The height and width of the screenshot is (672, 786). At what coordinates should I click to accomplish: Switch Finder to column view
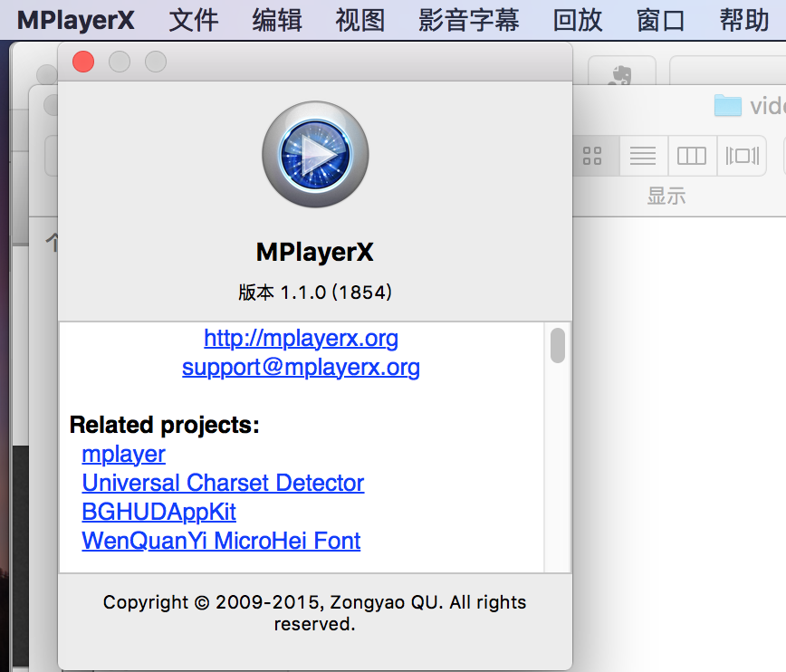point(692,156)
